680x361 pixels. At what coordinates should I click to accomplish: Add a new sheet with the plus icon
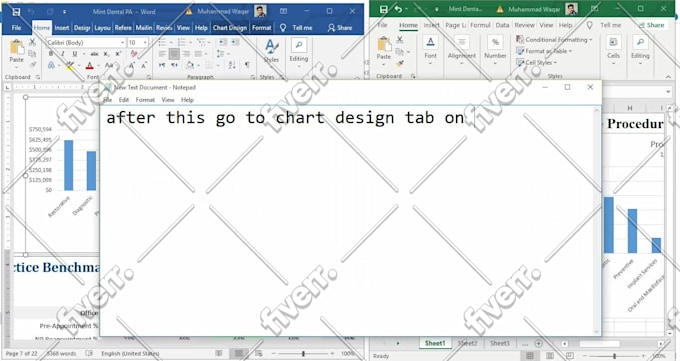(539, 343)
